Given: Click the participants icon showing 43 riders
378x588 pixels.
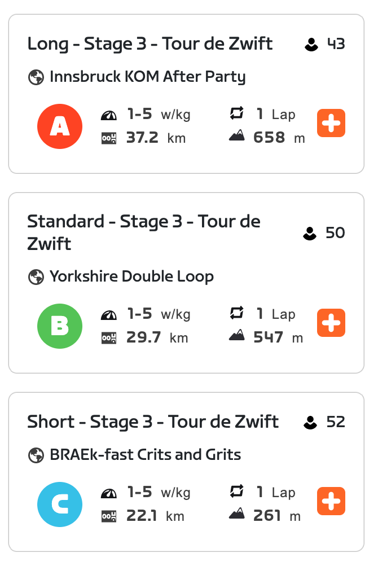Looking at the screenshot, I should 311,44.
